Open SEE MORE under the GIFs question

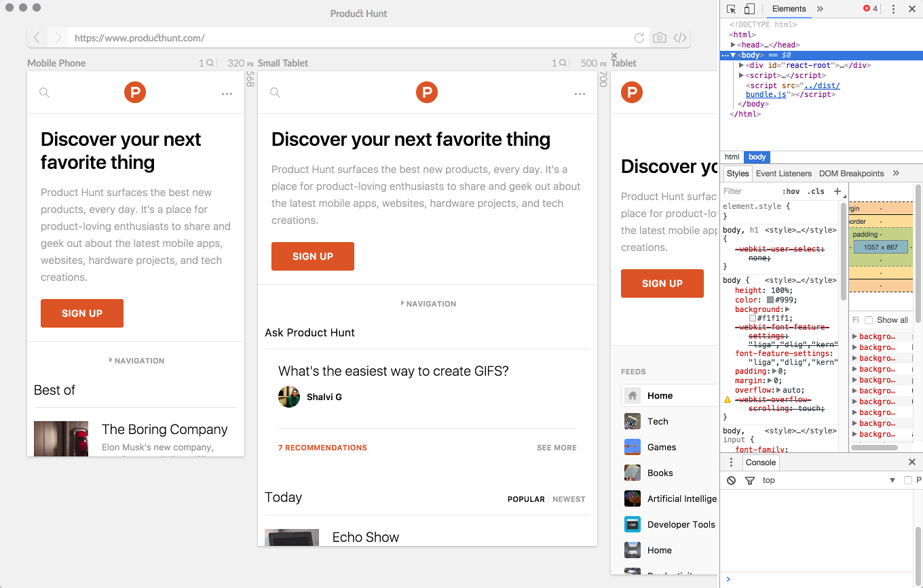[556, 448]
